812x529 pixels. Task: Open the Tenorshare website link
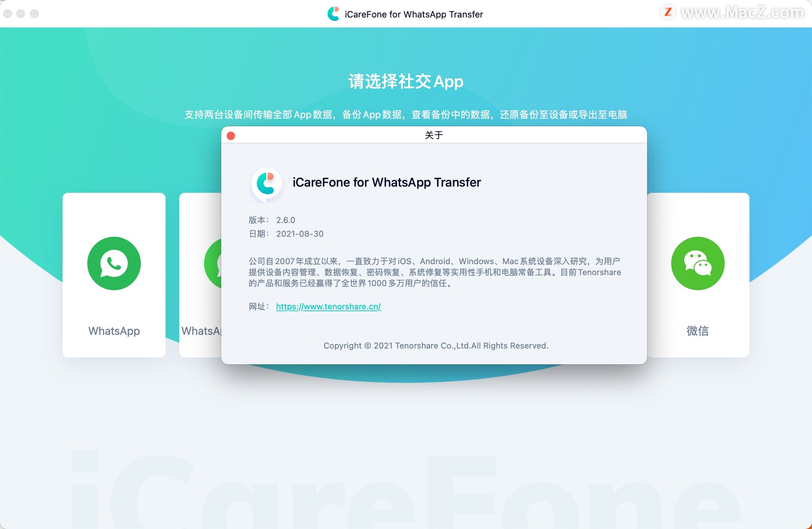[329, 306]
